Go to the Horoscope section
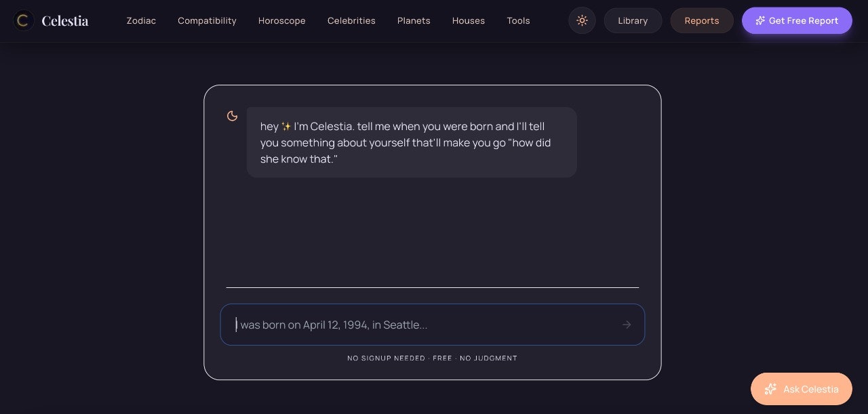Viewport: 868px width, 414px height. 281,21
